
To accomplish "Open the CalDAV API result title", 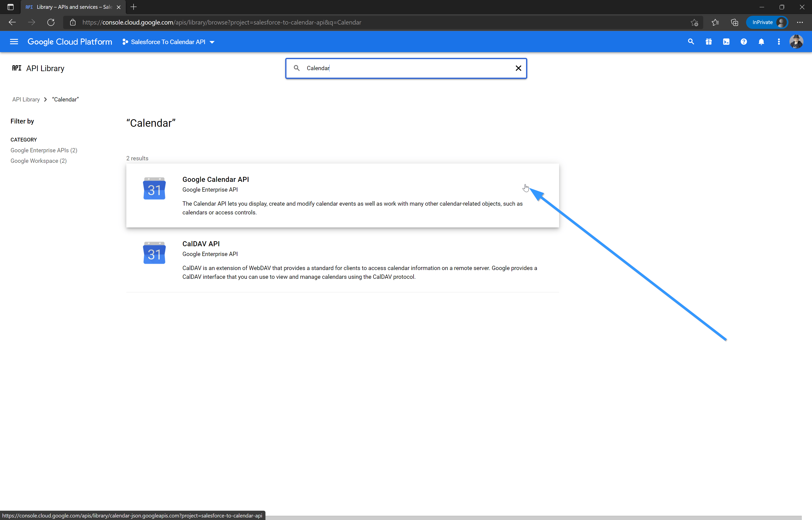I will coord(201,244).
